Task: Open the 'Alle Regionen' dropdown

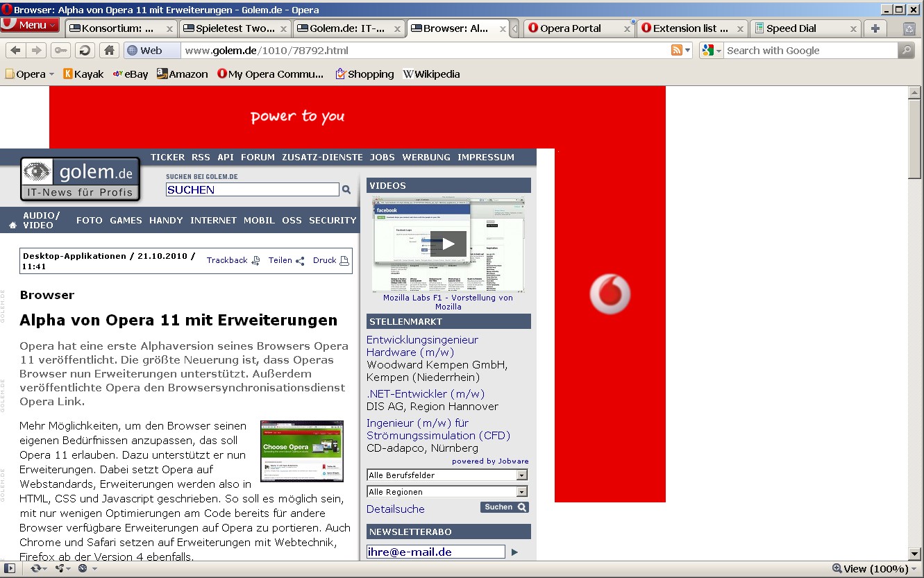Action: click(x=446, y=491)
